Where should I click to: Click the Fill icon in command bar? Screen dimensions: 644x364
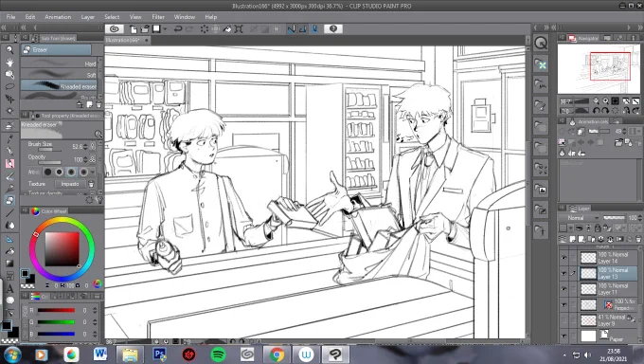tap(227, 28)
